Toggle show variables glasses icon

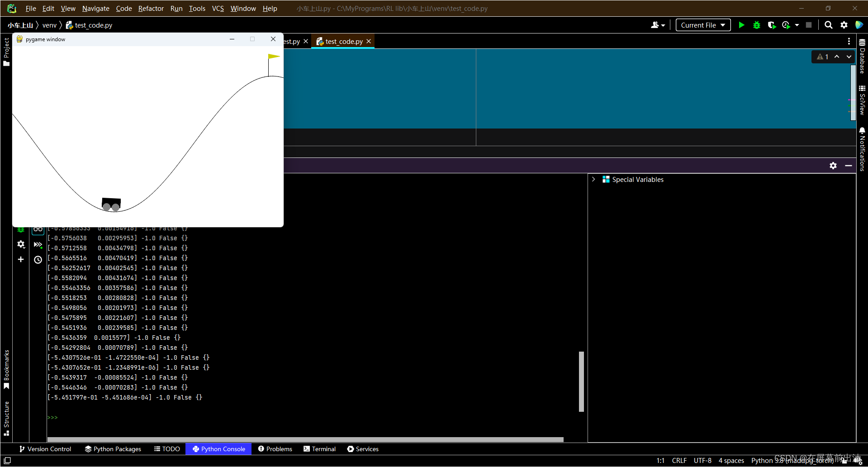tap(38, 229)
